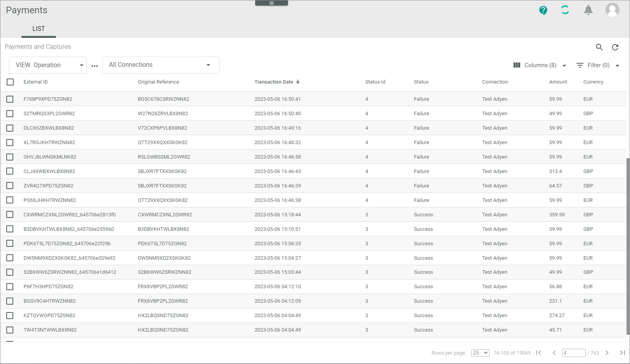Screen dimensions: 630x364
Task: Open the Rows per page dropdown
Action: [480, 353]
